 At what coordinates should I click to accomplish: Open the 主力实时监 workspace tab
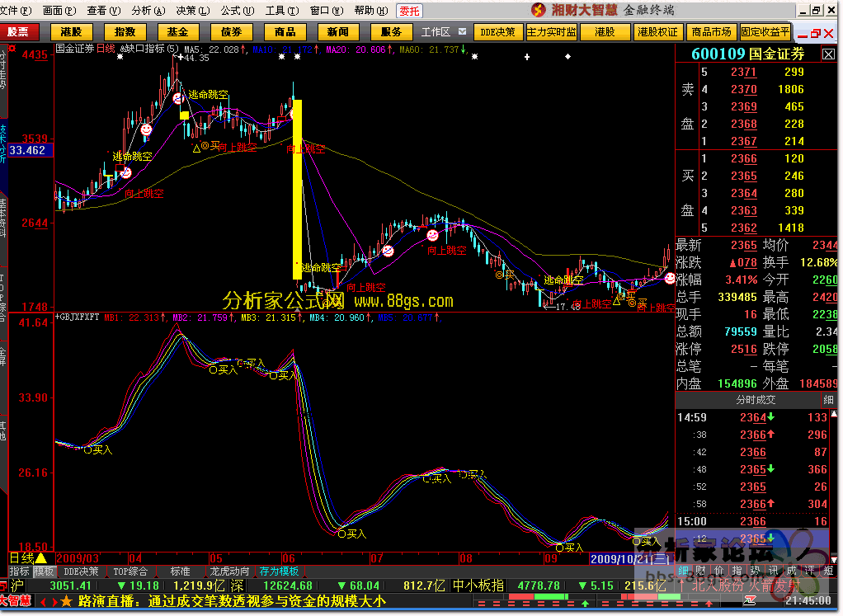pos(551,32)
